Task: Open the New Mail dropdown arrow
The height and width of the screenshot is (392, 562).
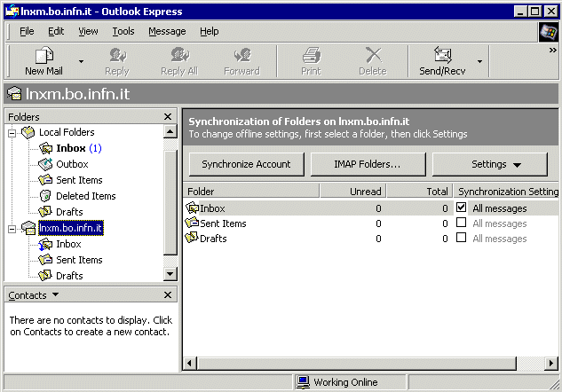Action: coord(82,61)
